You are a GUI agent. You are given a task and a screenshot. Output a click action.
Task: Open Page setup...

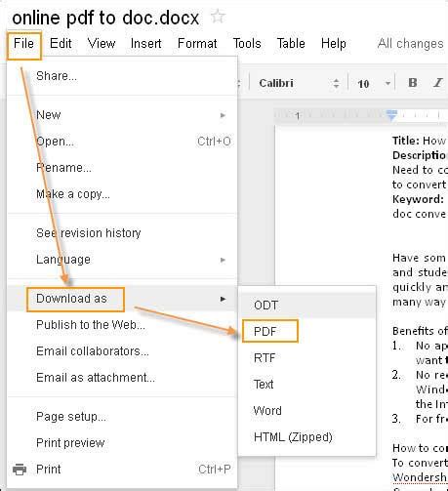tap(122, 417)
